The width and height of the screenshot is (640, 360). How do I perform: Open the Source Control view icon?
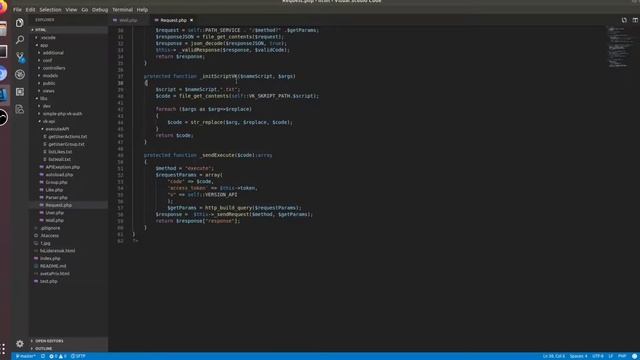point(20,57)
